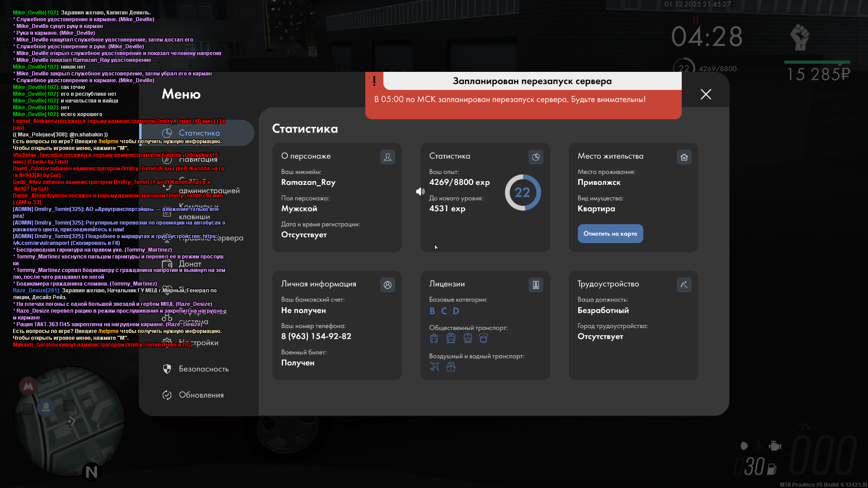This screenshot has width=868, height=488.
Task: Click the account icon in Личная информация card
Action: click(387, 285)
